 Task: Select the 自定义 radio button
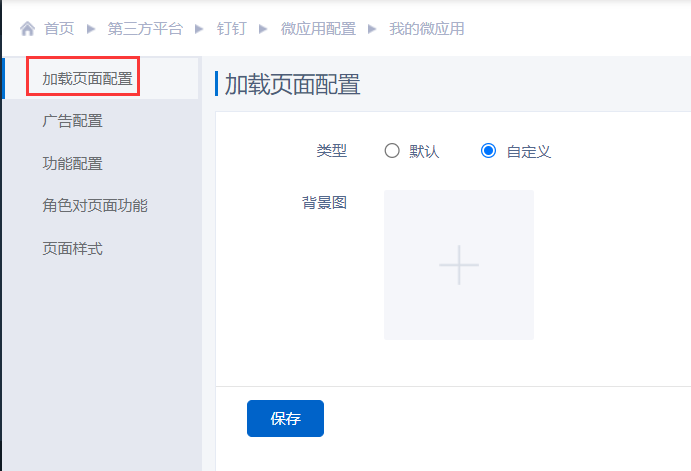pos(488,152)
